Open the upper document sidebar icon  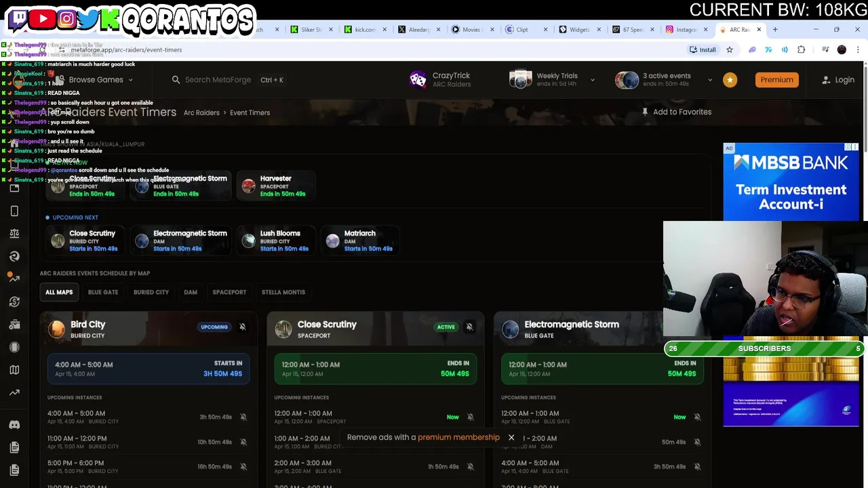(x=14, y=447)
